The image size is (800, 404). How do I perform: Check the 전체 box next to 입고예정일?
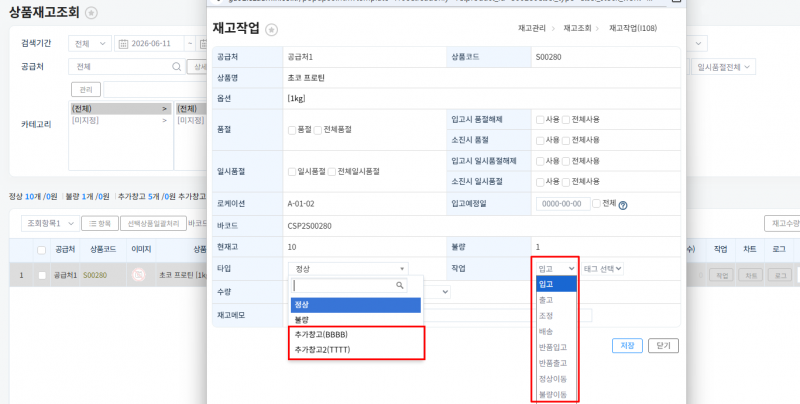[596, 204]
